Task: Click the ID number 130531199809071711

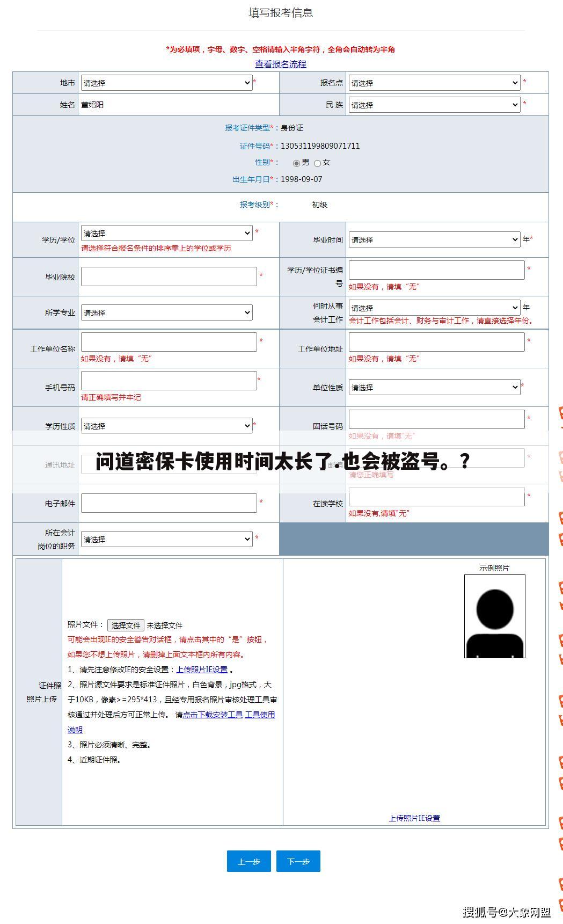Action: coord(320,145)
